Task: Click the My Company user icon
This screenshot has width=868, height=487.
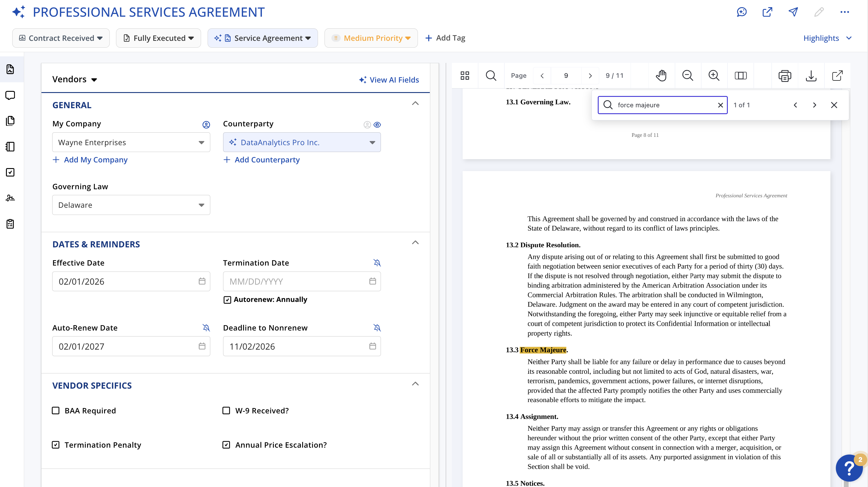Action: click(x=206, y=125)
